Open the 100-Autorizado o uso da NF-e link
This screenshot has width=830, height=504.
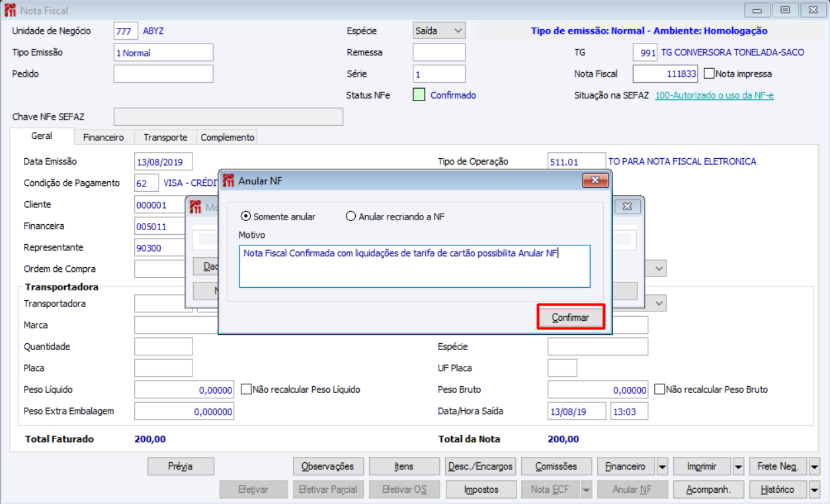tap(714, 95)
